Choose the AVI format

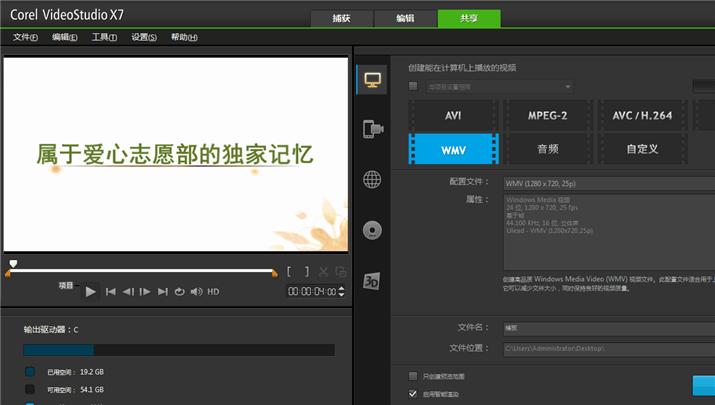(453, 115)
